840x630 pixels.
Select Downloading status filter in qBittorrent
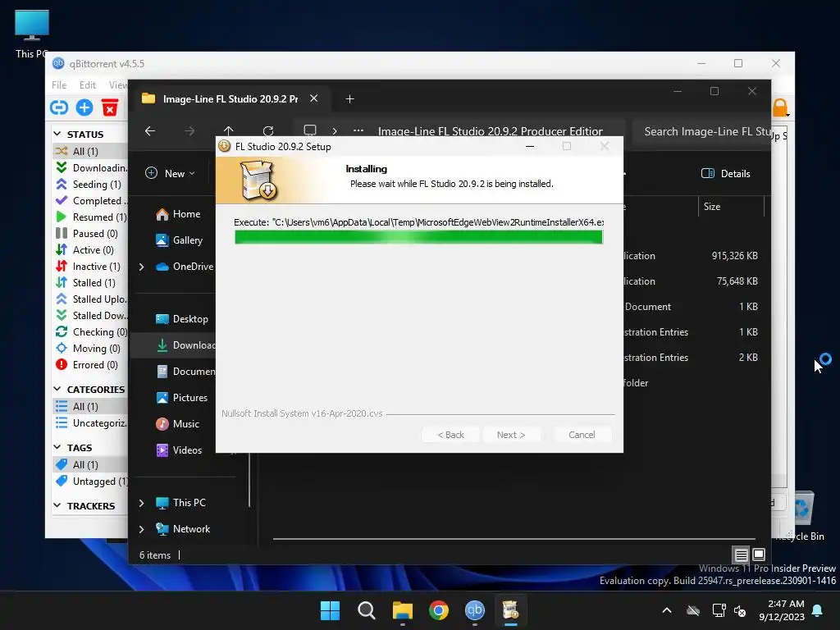(x=90, y=167)
